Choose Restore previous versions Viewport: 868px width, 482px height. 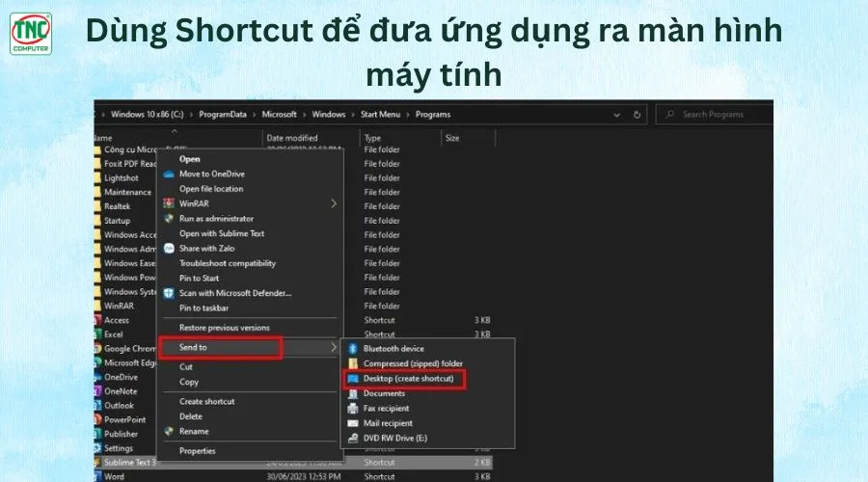(x=224, y=328)
